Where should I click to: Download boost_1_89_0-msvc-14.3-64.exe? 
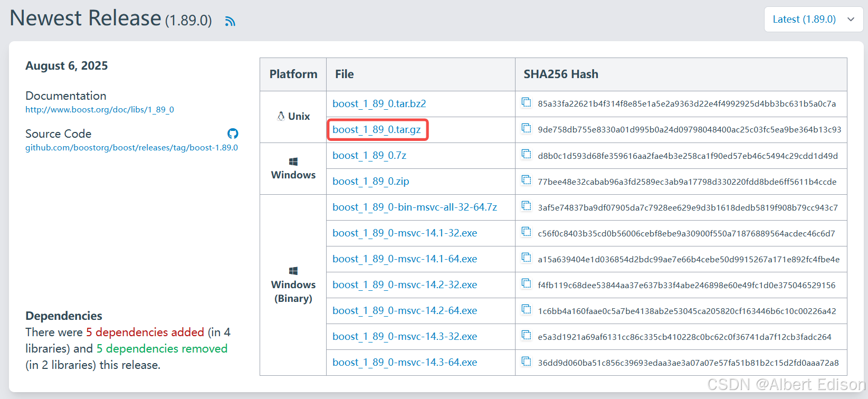[x=405, y=362]
